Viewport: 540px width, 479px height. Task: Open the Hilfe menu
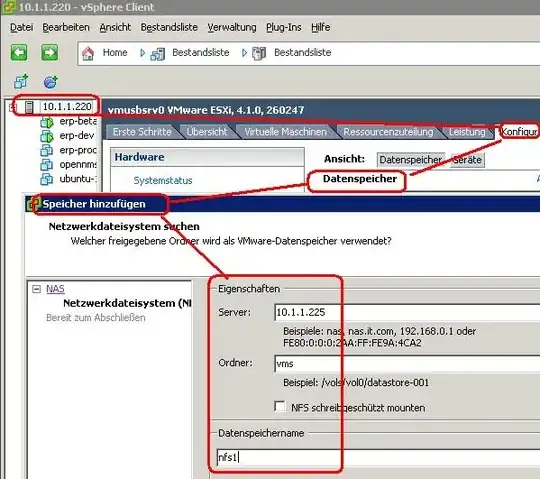tap(321, 27)
